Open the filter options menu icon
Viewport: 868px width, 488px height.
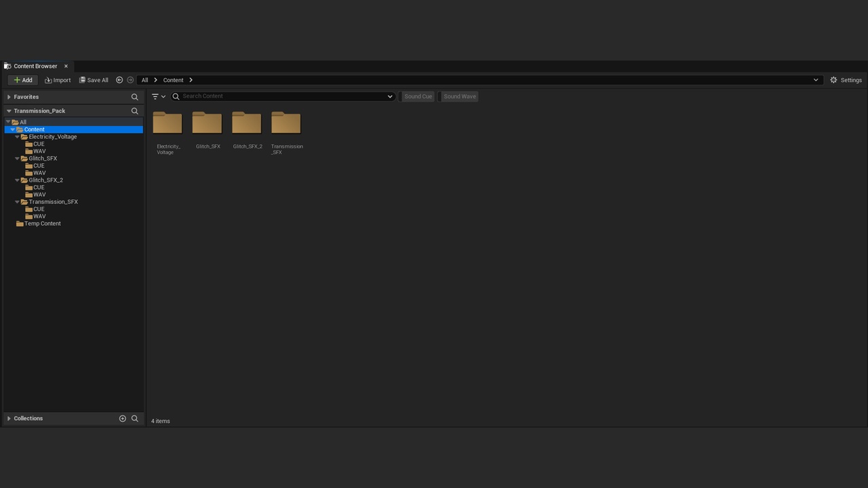159,96
